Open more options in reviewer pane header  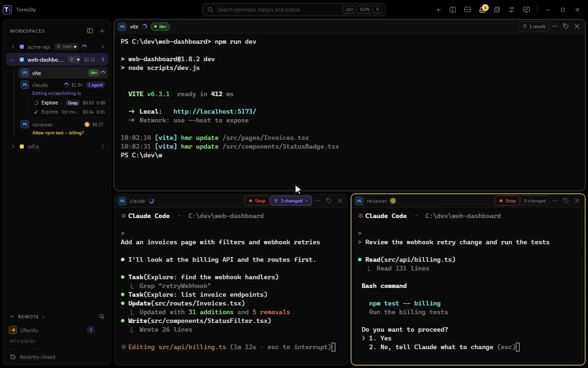555,201
